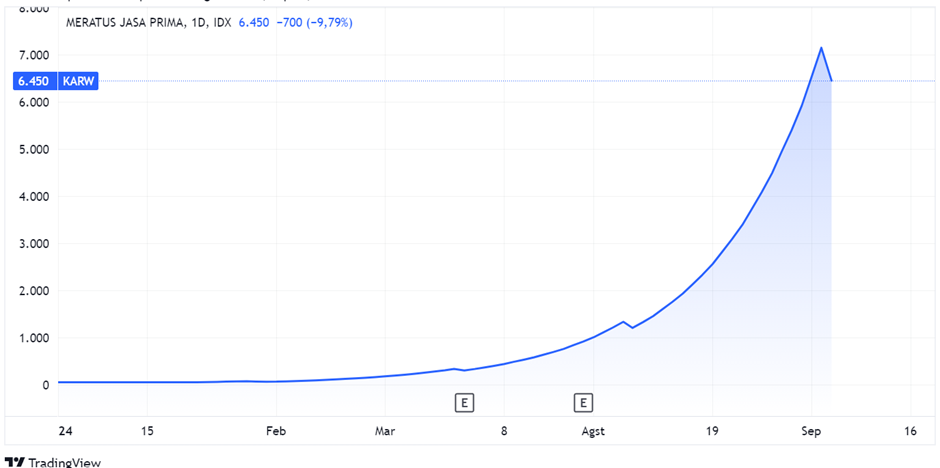Click the Feb date label

(x=276, y=431)
